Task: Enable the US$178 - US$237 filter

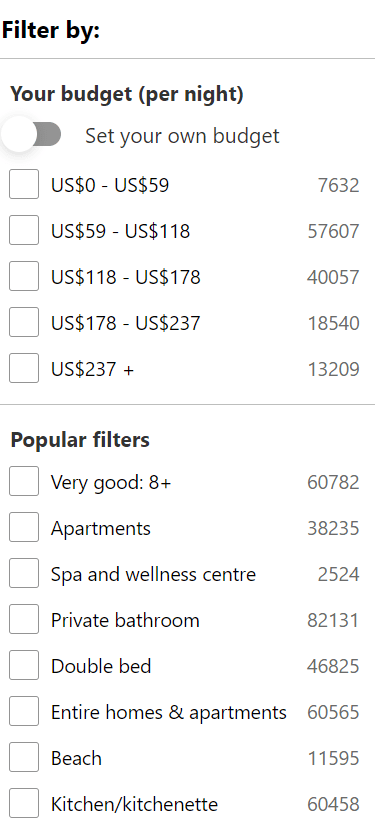Action: click(24, 322)
